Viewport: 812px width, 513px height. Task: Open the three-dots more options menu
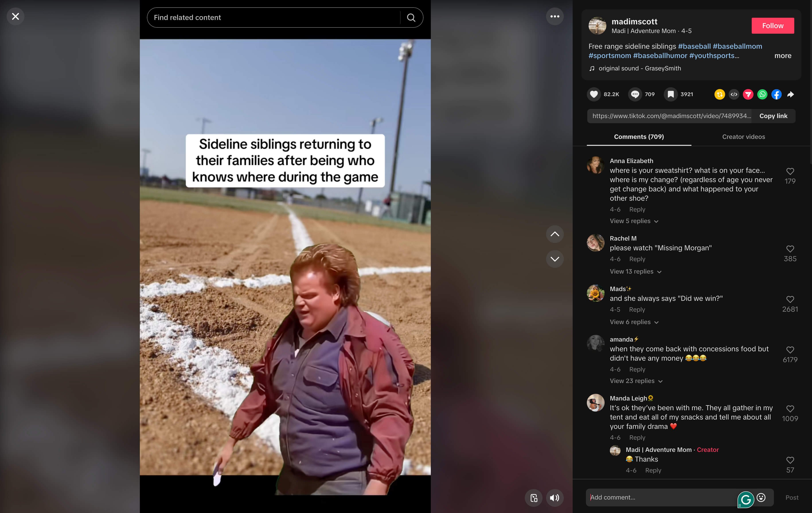coord(555,17)
